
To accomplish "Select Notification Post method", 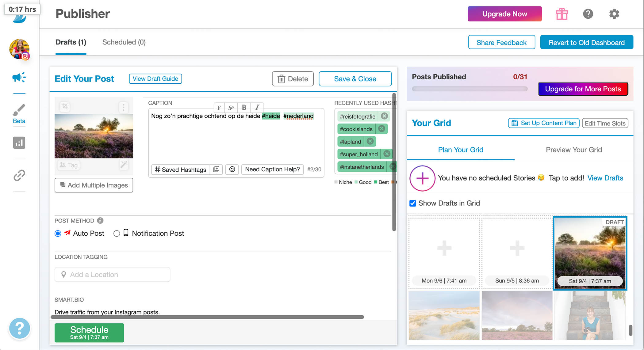I will pyautogui.click(x=117, y=234).
